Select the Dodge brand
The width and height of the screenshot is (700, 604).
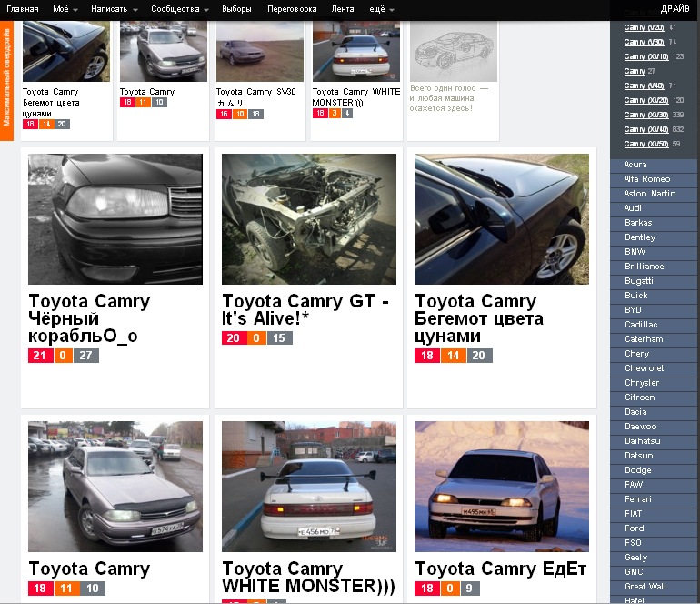pos(654,470)
